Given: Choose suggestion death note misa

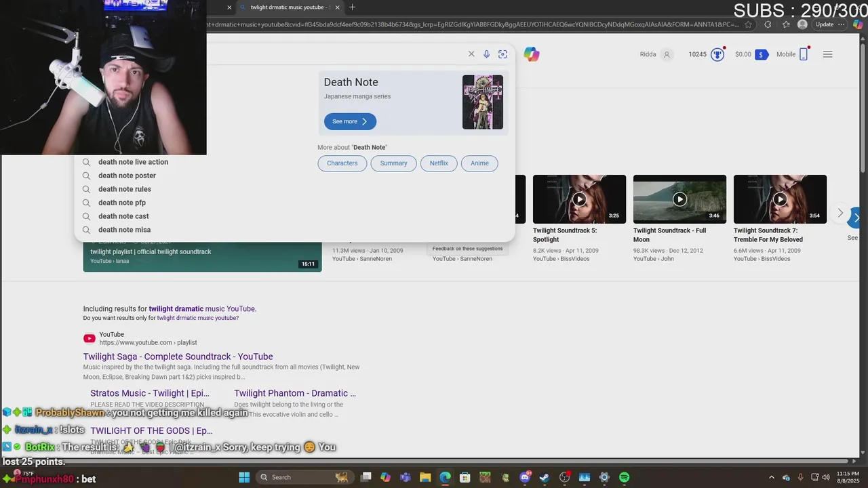Looking at the screenshot, I should (x=124, y=230).
